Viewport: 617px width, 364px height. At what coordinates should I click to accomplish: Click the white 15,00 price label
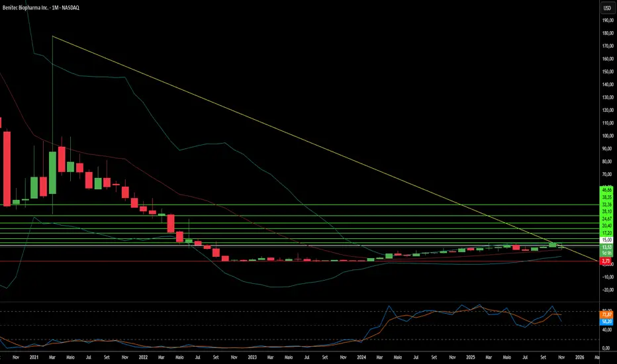pyautogui.click(x=606, y=240)
